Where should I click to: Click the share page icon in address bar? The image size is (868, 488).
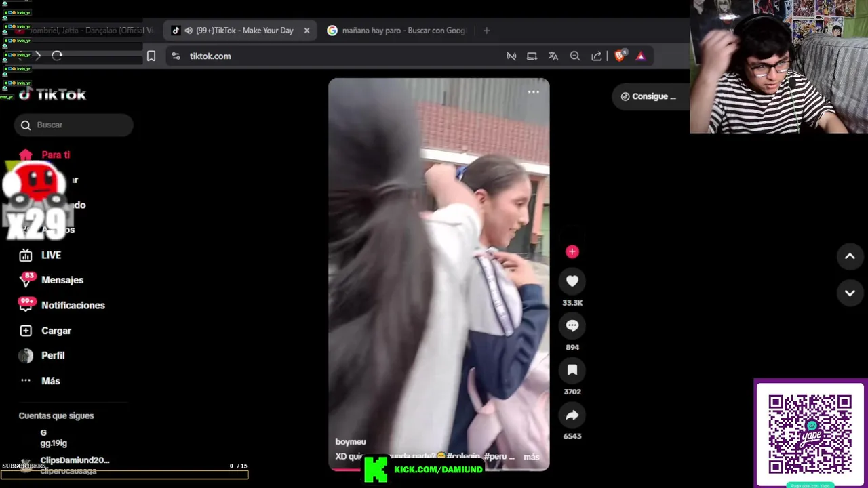pyautogui.click(x=597, y=56)
